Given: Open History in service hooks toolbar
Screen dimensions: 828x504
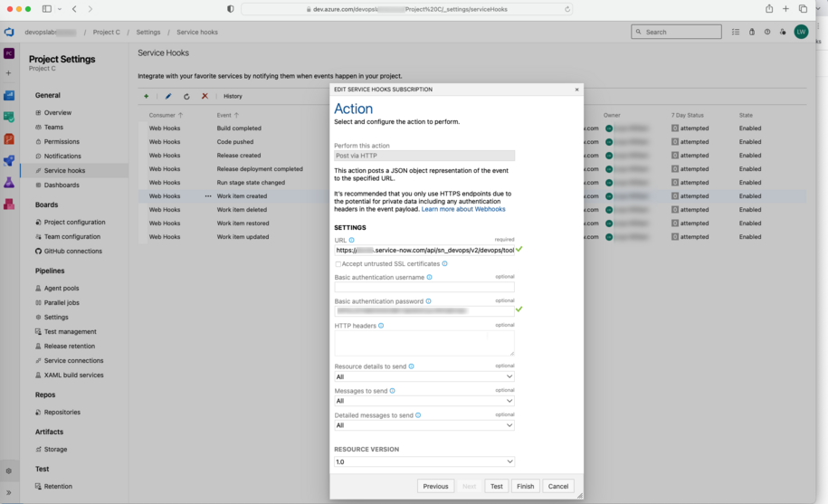Looking at the screenshot, I should pyautogui.click(x=233, y=96).
